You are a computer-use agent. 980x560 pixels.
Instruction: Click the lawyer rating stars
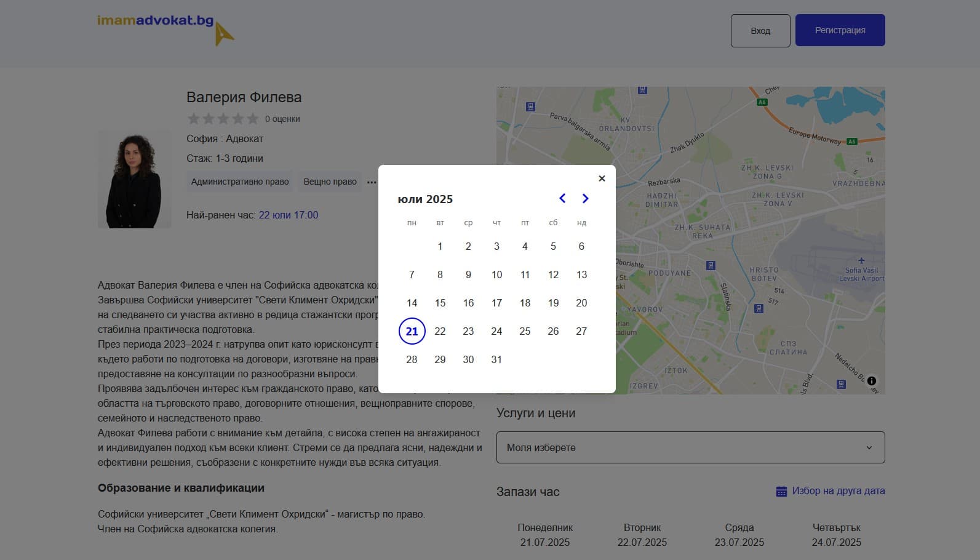223,119
